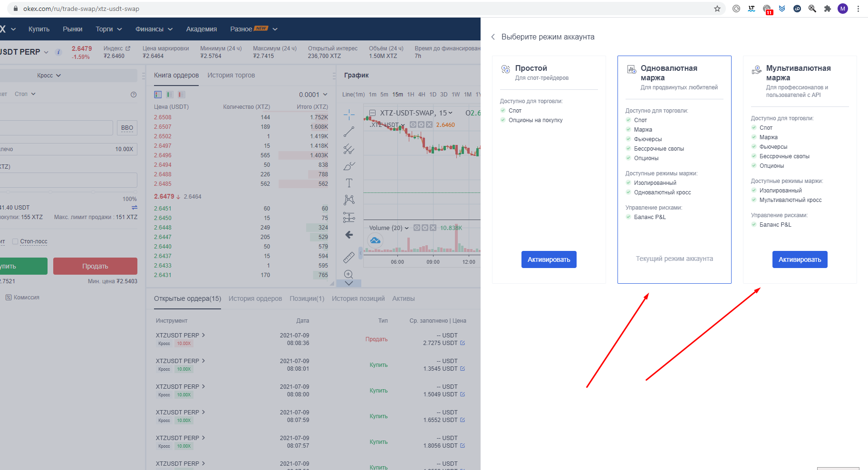Open the Комиссия link
The height and width of the screenshot is (470, 868).
(x=22, y=297)
